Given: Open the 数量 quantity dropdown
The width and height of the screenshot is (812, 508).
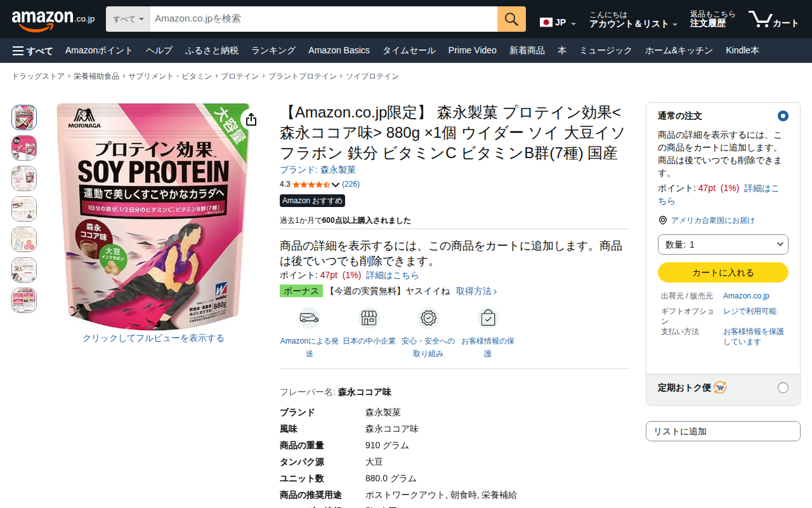Looking at the screenshot, I should 723,244.
